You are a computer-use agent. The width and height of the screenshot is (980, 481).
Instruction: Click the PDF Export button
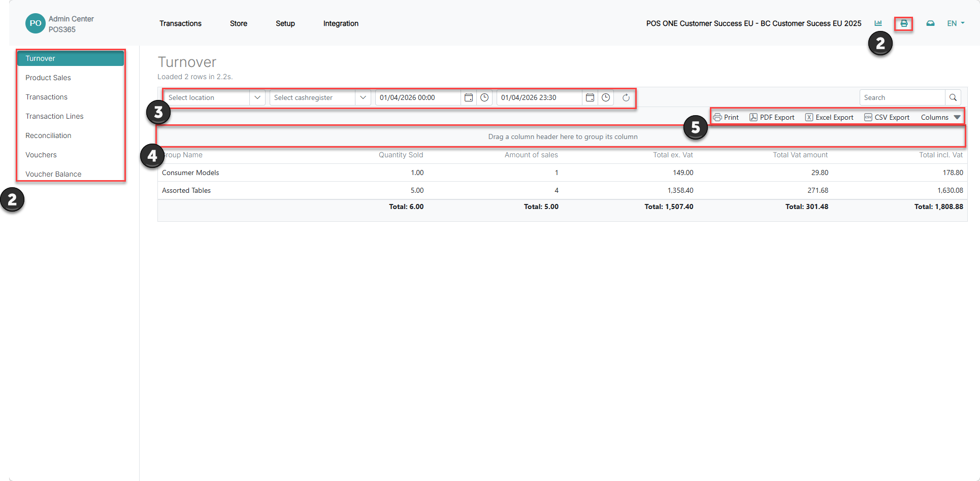(x=772, y=117)
